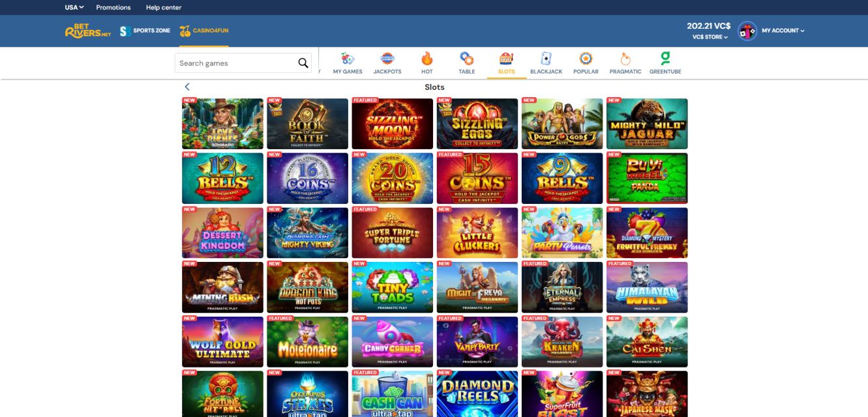The height and width of the screenshot is (417, 868).
Task: Open the Promotions page
Action: coord(113,7)
